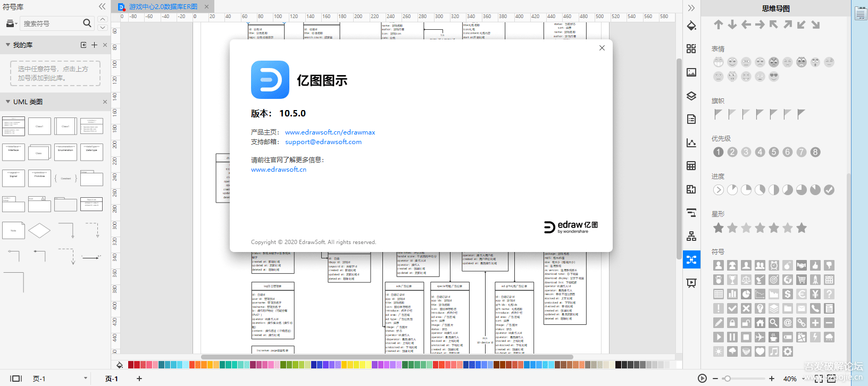Pick the completed checkmark progress icon
This screenshot has height=386, width=868.
tap(829, 190)
